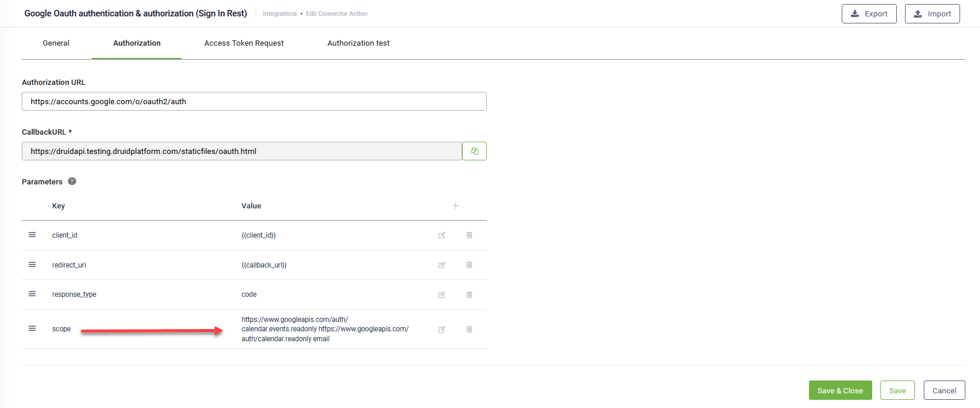Click the Value column header
The height and width of the screenshot is (408, 980).
pyautogui.click(x=251, y=206)
